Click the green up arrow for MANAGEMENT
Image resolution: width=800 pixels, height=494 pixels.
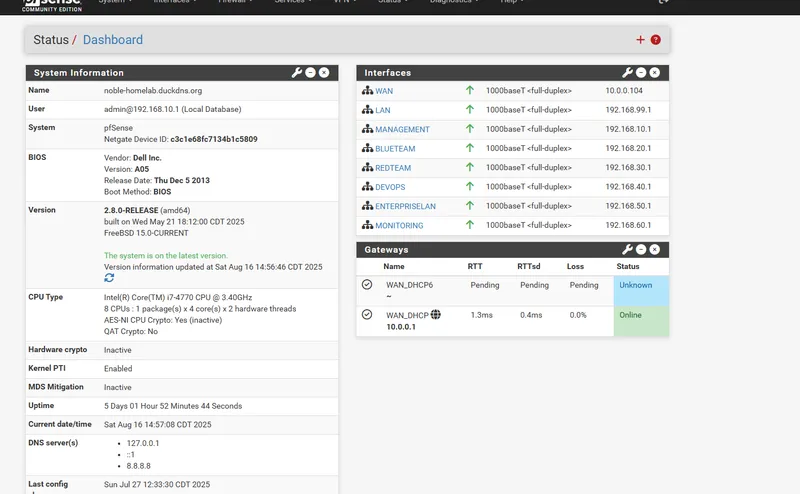pyautogui.click(x=470, y=129)
